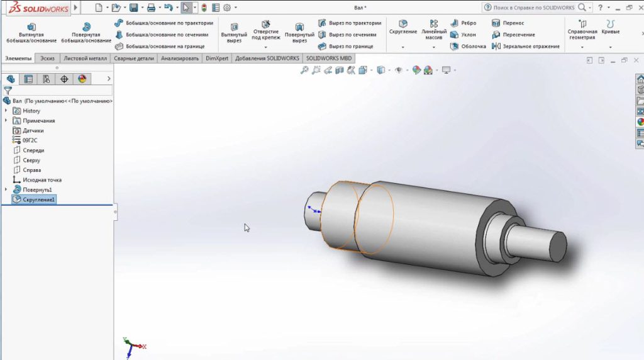Open the Отверстие под крепеж tool

click(x=266, y=30)
